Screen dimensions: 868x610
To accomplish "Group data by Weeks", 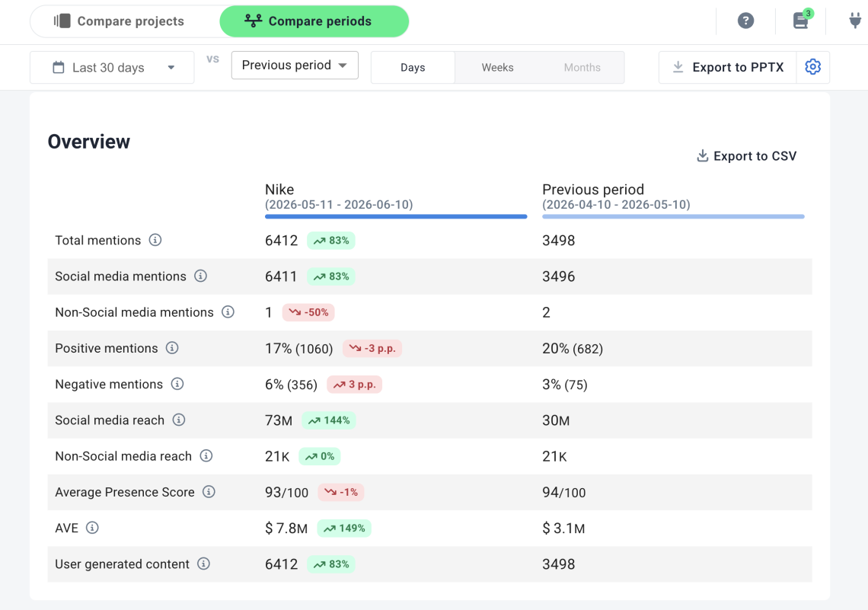I will tap(498, 68).
